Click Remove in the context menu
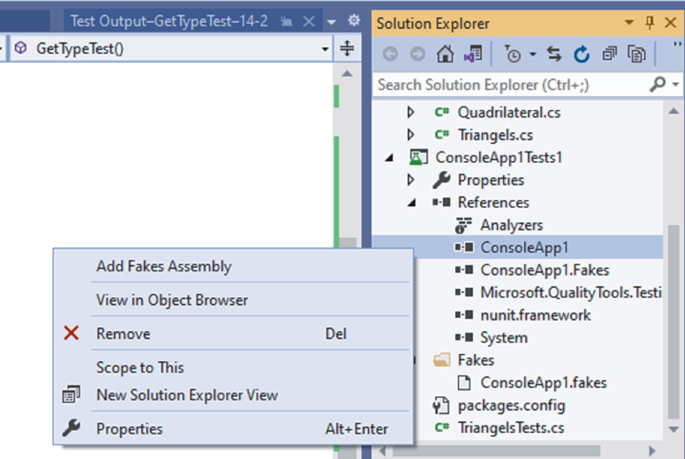The image size is (685, 459). coord(123,334)
